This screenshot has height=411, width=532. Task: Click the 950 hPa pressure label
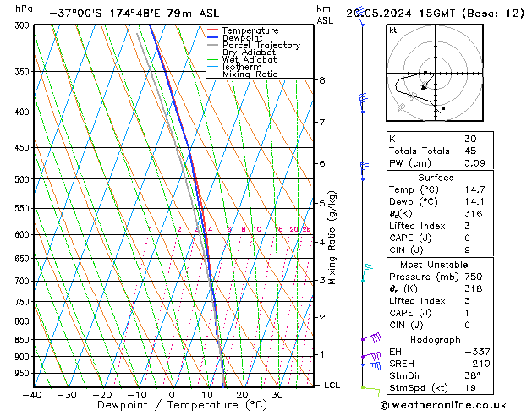pyautogui.click(x=24, y=373)
